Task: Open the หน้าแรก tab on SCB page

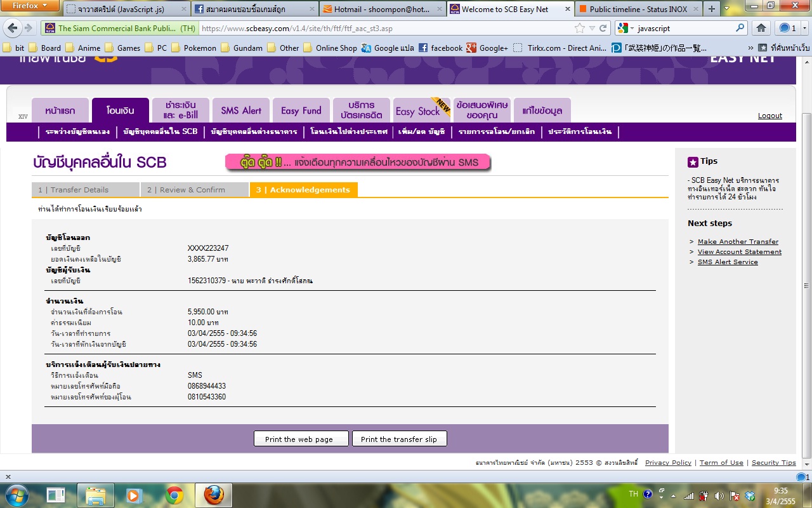Action: pyautogui.click(x=60, y=110)
